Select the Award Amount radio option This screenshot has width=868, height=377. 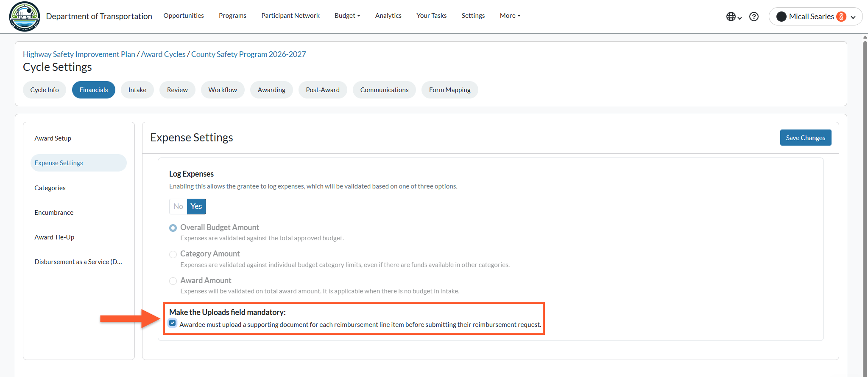tap(173, 281)
